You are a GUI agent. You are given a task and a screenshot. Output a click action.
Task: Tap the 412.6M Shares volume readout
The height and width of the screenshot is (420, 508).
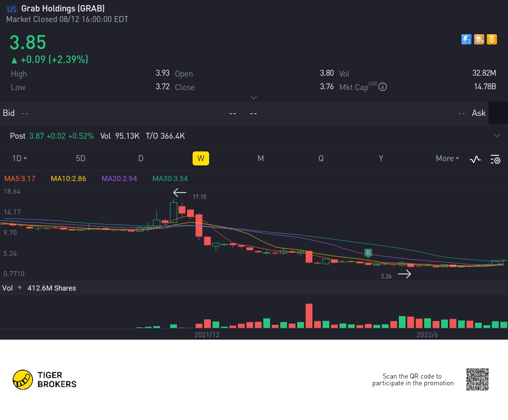52,288
